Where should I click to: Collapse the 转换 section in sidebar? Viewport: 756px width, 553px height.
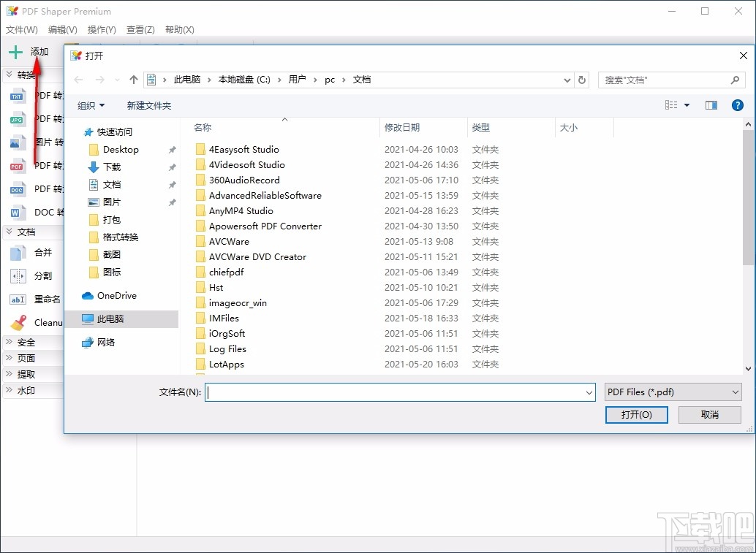pos(27,75)
